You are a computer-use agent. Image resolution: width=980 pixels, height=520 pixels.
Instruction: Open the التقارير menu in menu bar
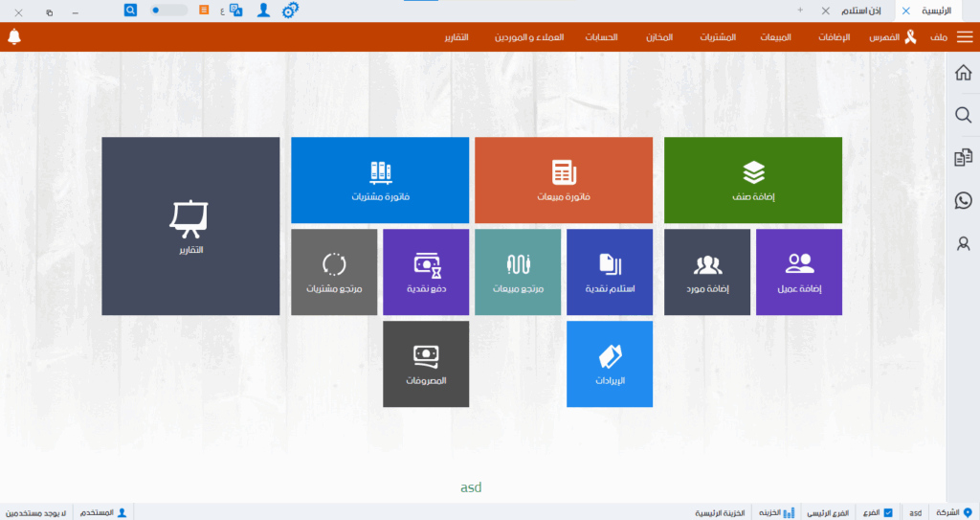coord(457,37)
